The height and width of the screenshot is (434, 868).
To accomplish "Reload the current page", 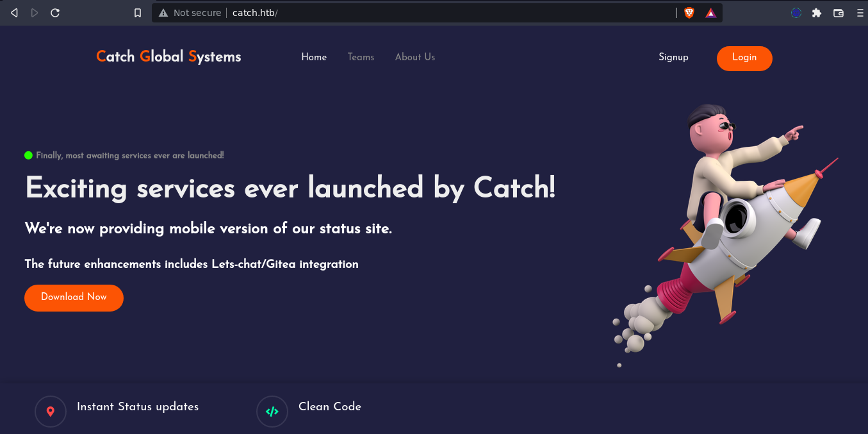I will [55, 13].
